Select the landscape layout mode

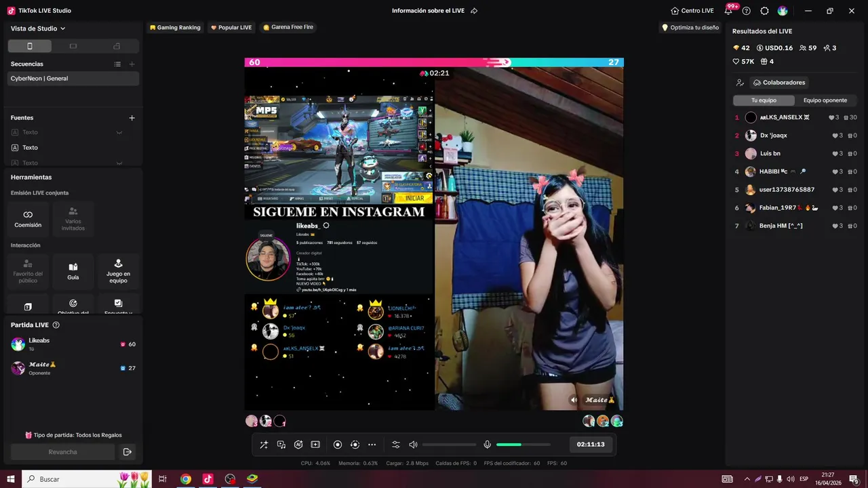point(73,46)
